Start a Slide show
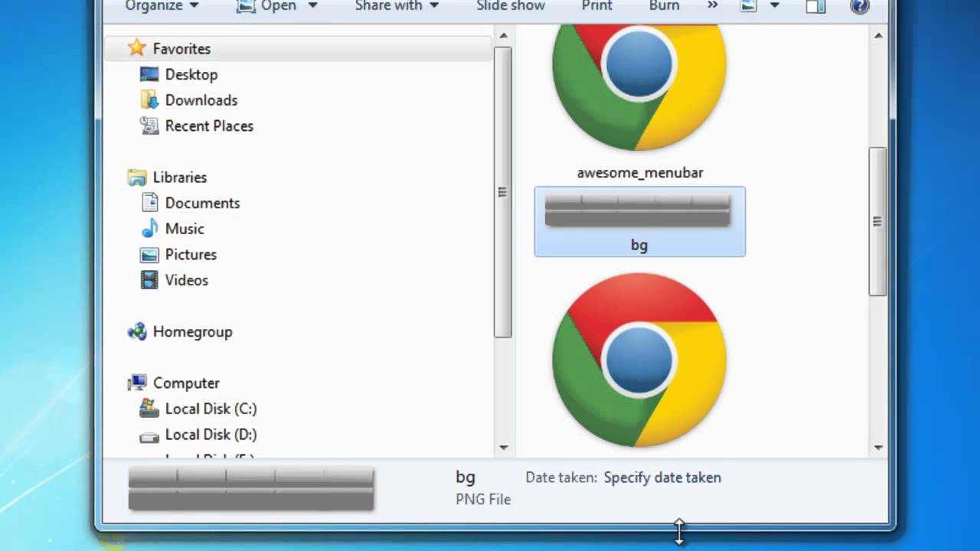 click(x=511, y=6)
